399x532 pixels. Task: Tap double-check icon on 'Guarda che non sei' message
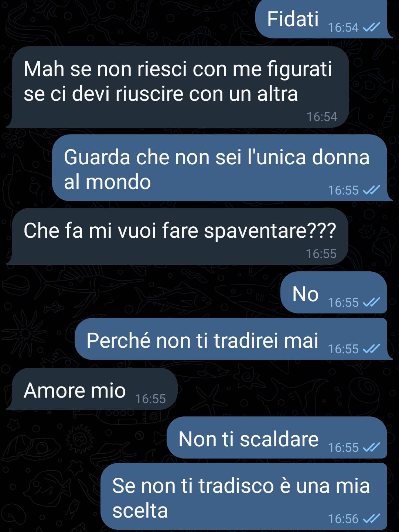pos(371,190)
